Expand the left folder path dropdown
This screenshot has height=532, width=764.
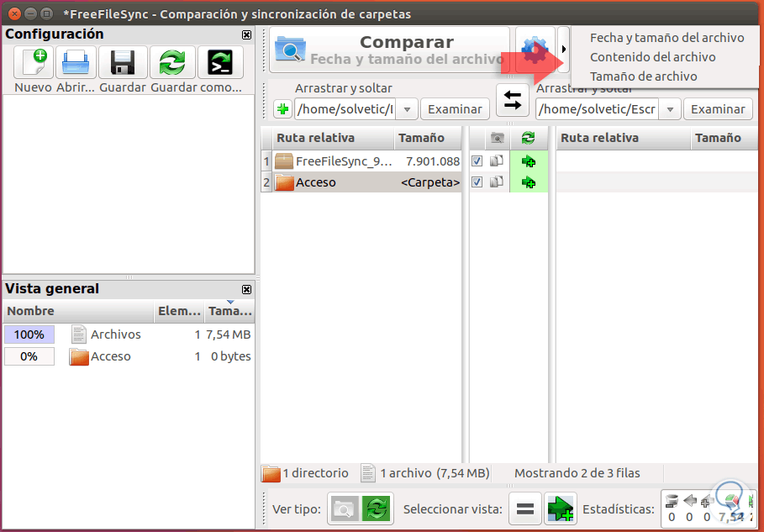(x=407, y=109)
